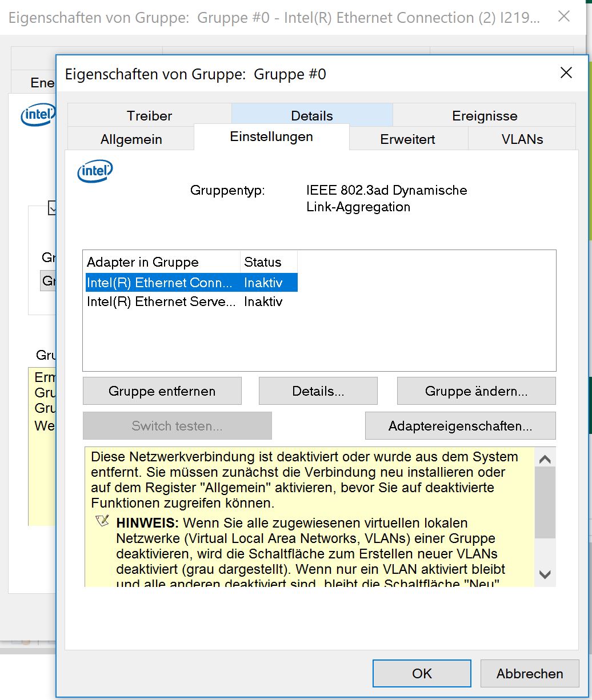Click the Status column header
Viewport: 592px width, 700px height.
269,262
